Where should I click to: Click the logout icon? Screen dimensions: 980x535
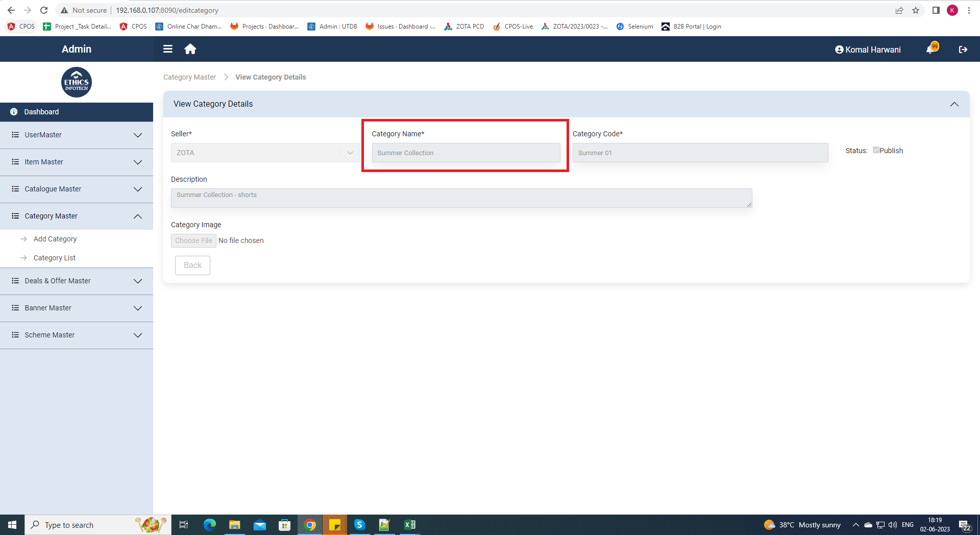(963, 50)
